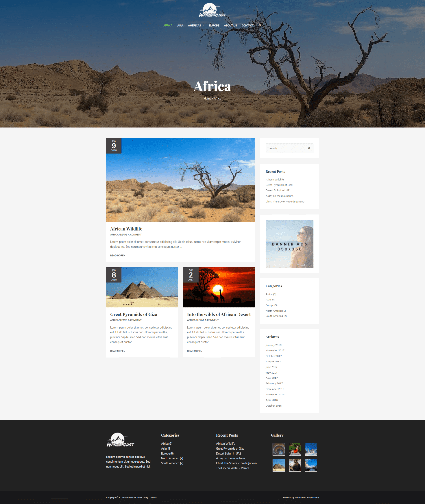Viewport: 425px width, 504px height.
Task: Click Leave a Comment under African Wildlife
Action: pyautogui.click(x=131, y=235)
